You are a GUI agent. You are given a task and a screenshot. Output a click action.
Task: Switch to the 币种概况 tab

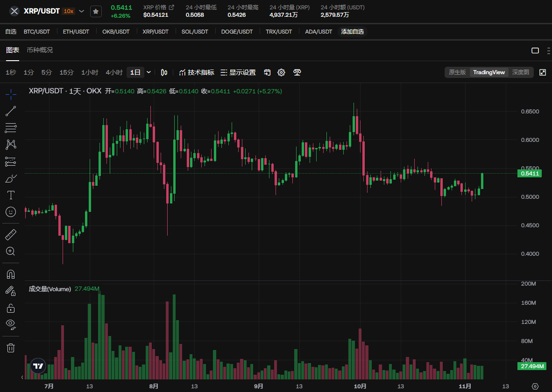(40, 50)
